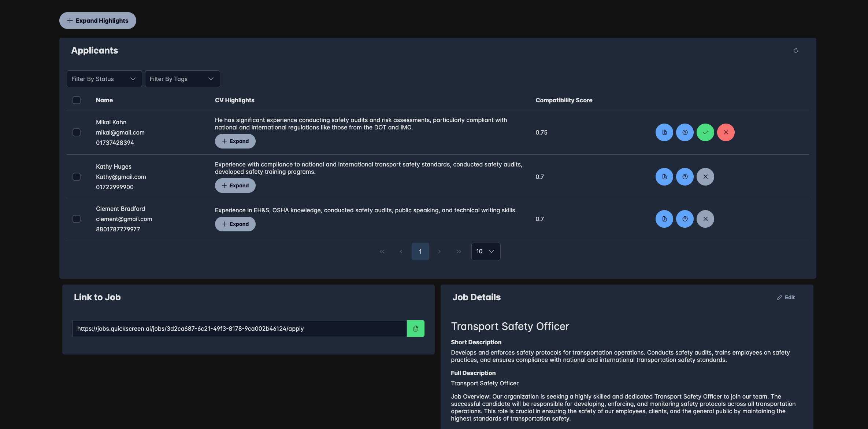Edit the Job Details
Image resolution: width=868 pixels, height=429 pixels.
pos(786,297)
